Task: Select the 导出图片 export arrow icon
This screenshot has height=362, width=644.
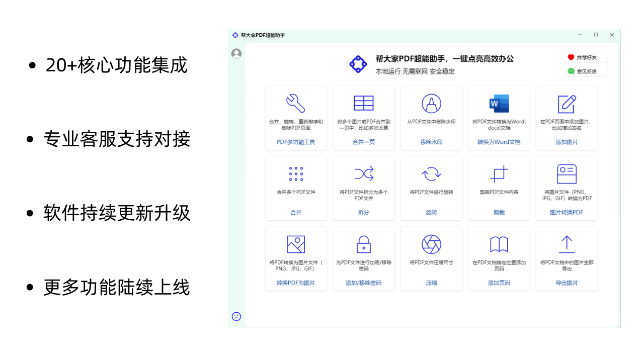Action: coord(567,244)
